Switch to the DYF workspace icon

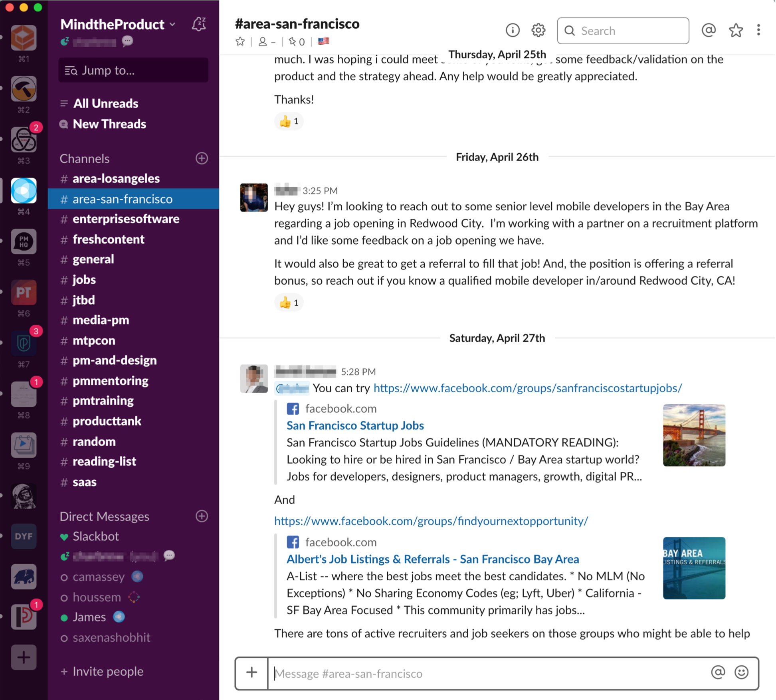click(24, 536)
